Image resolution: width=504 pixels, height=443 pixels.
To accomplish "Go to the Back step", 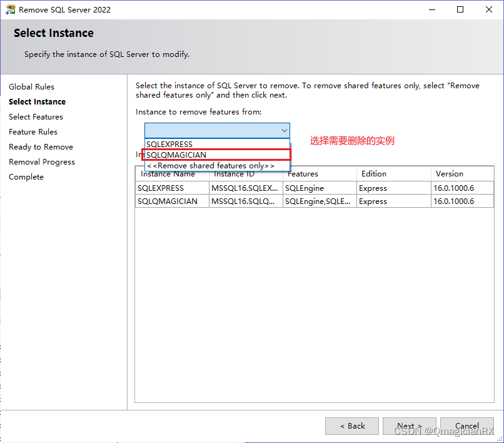I will point(352,426).
